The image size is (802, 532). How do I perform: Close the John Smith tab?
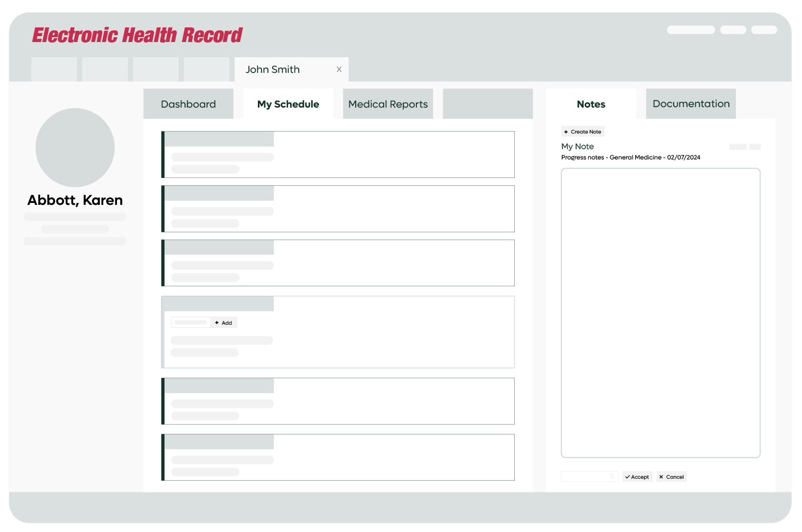339,69
